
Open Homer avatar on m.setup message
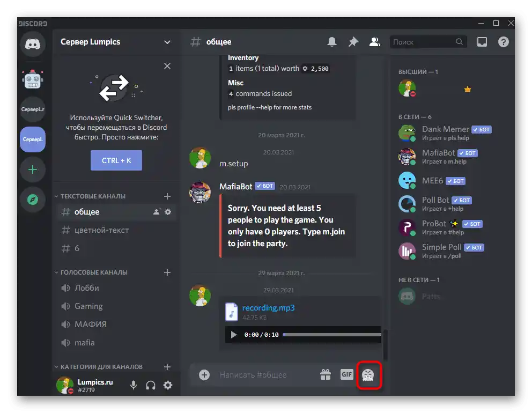click(x=200, y=158)
